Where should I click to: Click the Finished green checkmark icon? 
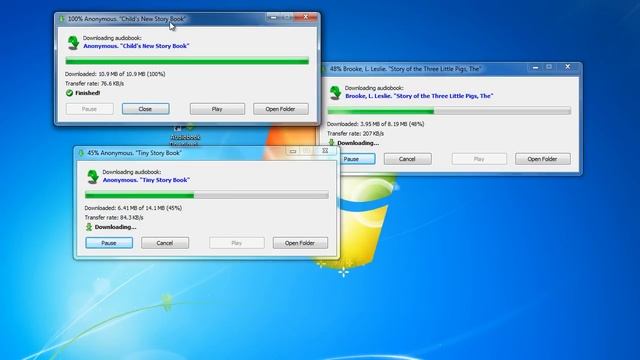[69, 93]
